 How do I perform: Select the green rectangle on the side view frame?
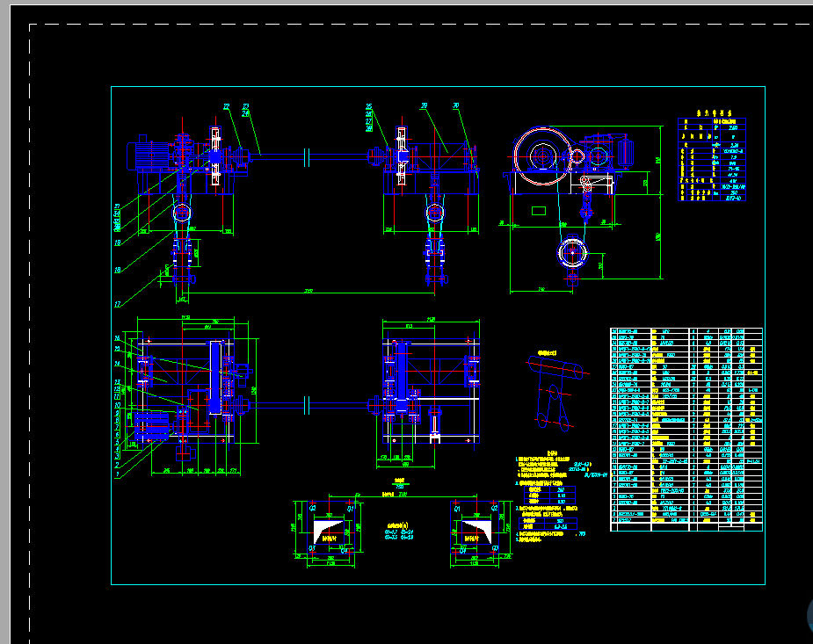[539, 211]
